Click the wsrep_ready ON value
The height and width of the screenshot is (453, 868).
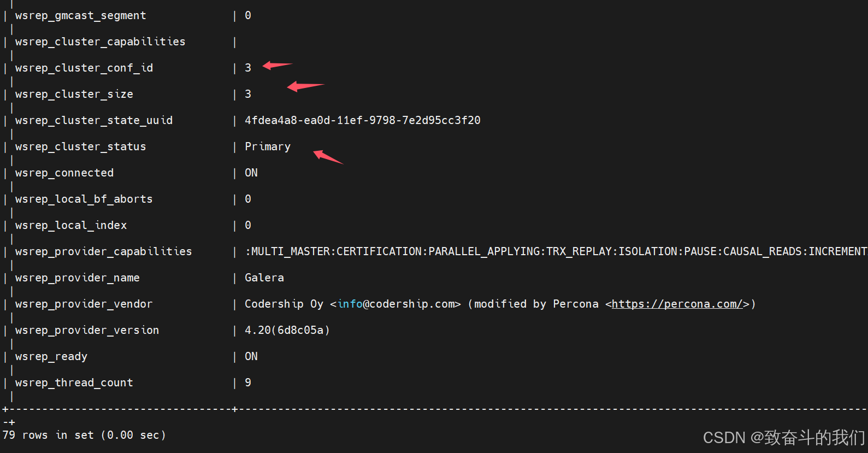[251, 356]
